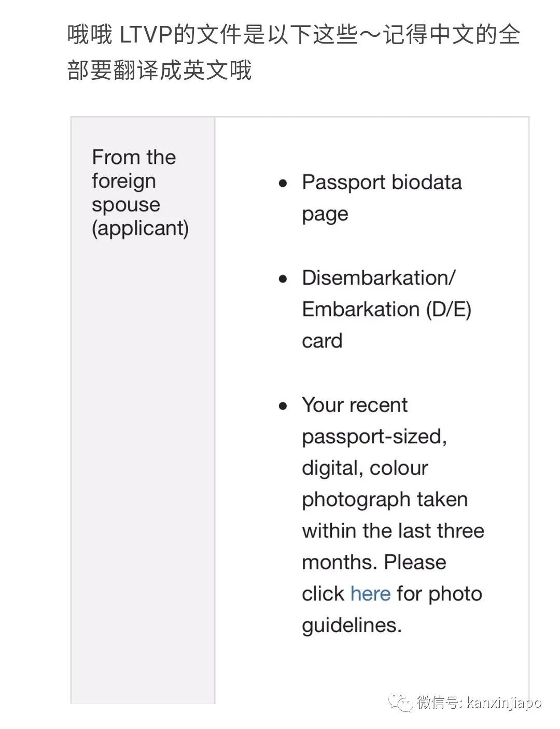The width and height of the screenshot is (560, 729).
Task: Click the bullet beside "Disembarkation/"
Action: [283, 279]
